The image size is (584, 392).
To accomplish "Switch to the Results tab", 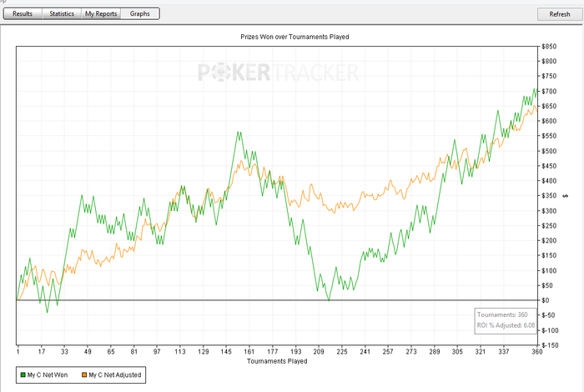I will pyautogui.click(x=23, y=14).
